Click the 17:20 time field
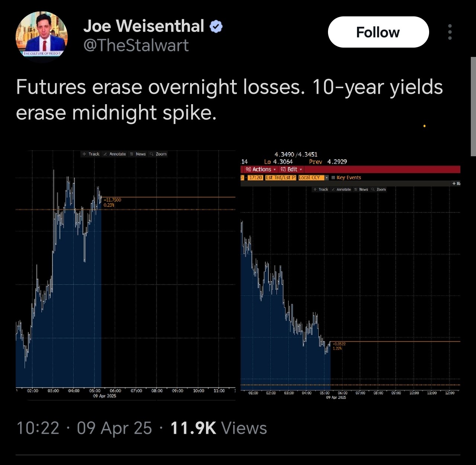This screenshot has height=465, width=476. (255, 177)
